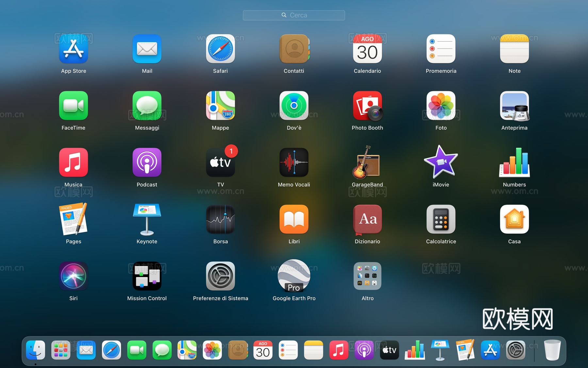This screenshot has width=588, height=368.
Task: Open the Memo Vocali app
Action: pyautogui.click(x=294, y=163)
